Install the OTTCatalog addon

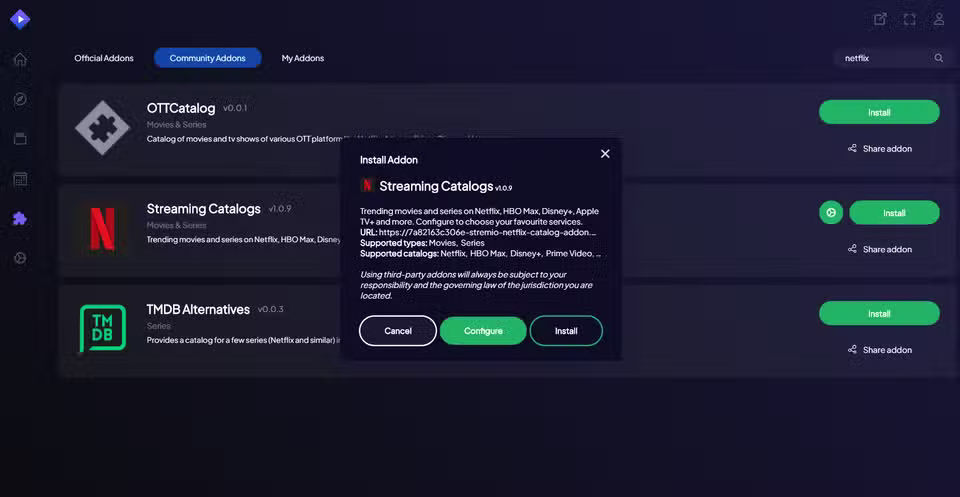tap(879, 113)
